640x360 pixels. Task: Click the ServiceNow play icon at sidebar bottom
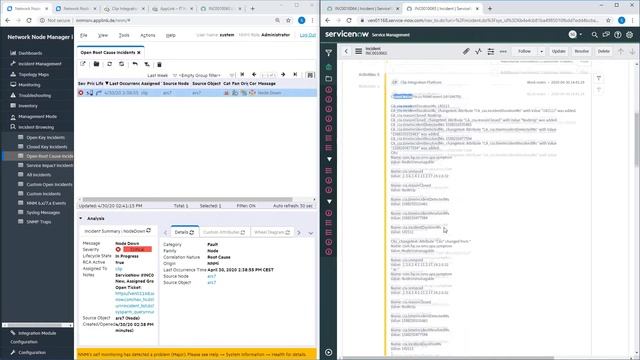click(329, 352)
